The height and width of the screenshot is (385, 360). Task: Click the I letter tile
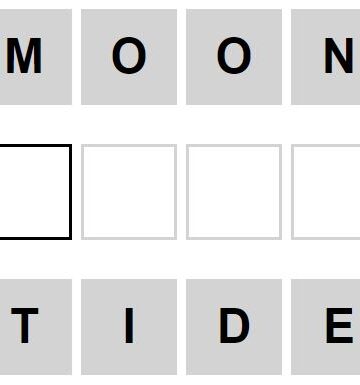click(129, 327)
